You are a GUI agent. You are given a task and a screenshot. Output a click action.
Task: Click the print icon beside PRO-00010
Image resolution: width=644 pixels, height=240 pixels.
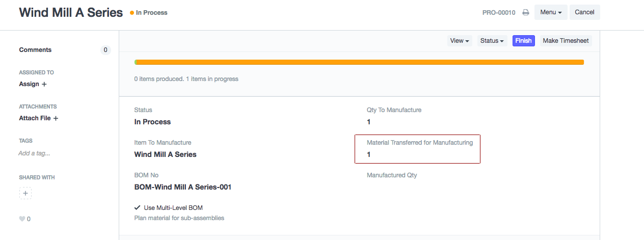tap(526, 13)
